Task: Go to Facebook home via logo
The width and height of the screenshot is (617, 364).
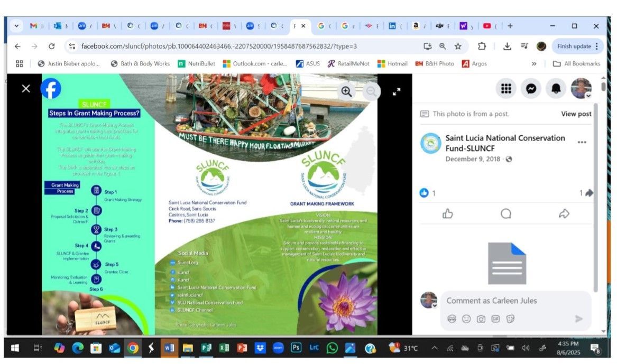Action: 51,88
